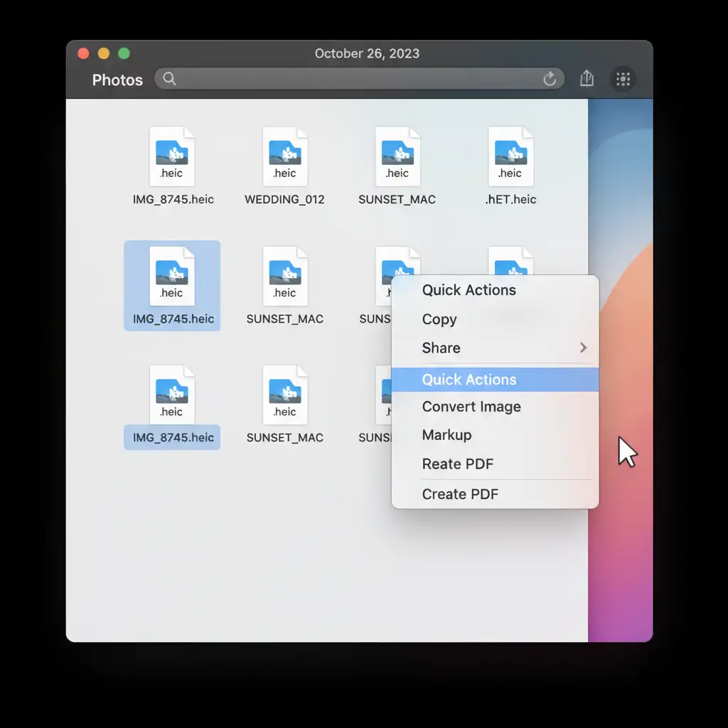The image size is (728, 728).
Task: Click the Reate PDF menu entry
Action: (x=457, y=464)
